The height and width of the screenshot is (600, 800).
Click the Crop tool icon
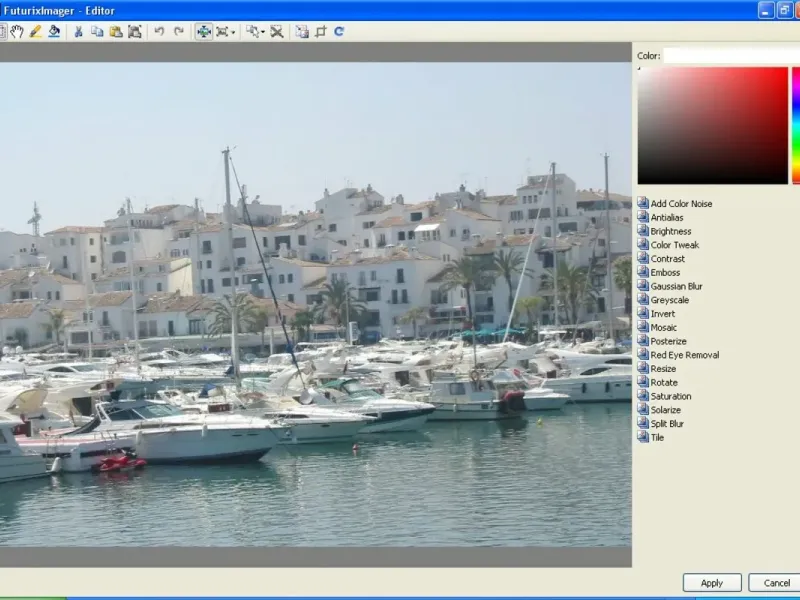[x=321, y=32]
